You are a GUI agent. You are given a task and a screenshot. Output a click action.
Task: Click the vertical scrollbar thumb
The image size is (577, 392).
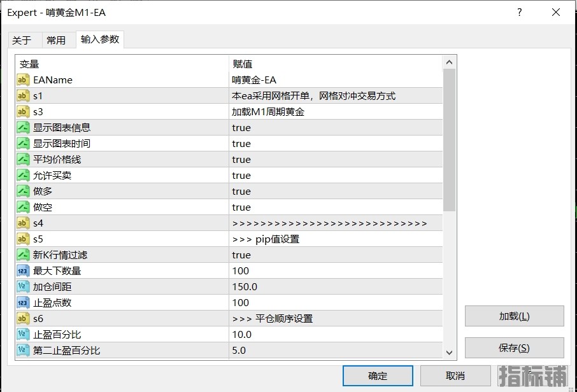[449, 140]
